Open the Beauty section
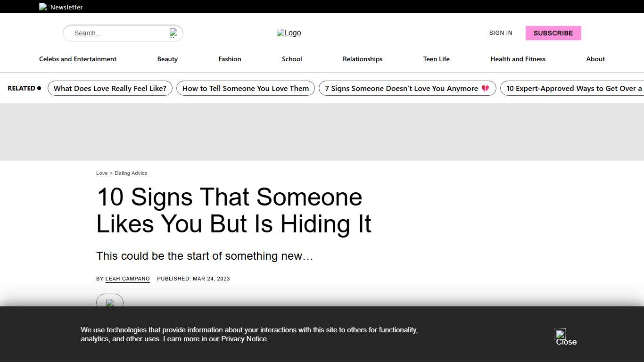 coord(167,59)
